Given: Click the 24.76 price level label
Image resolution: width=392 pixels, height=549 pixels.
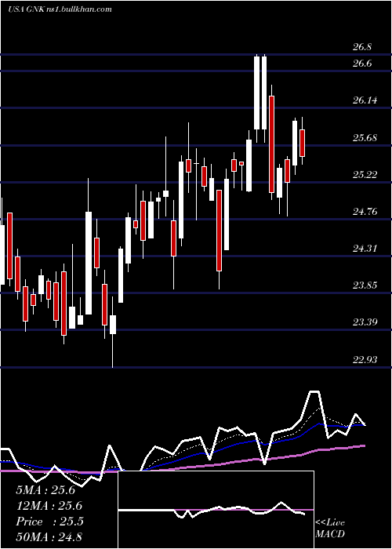Looking at the screenshot, I should click(365, 212).
